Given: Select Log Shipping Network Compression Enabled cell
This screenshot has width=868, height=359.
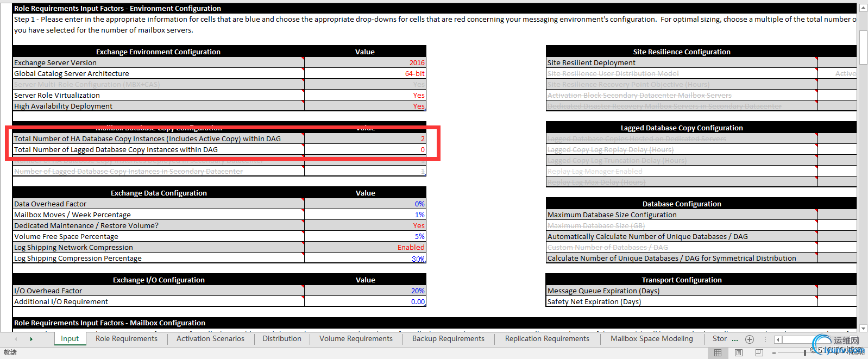Looking at the screenshot, I should [365, 247].
